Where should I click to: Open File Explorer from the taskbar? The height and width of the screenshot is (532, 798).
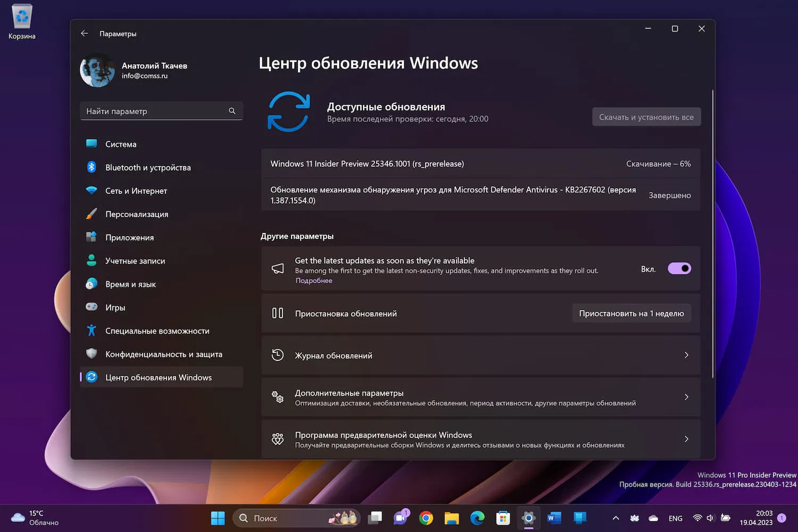pos(452,518)
